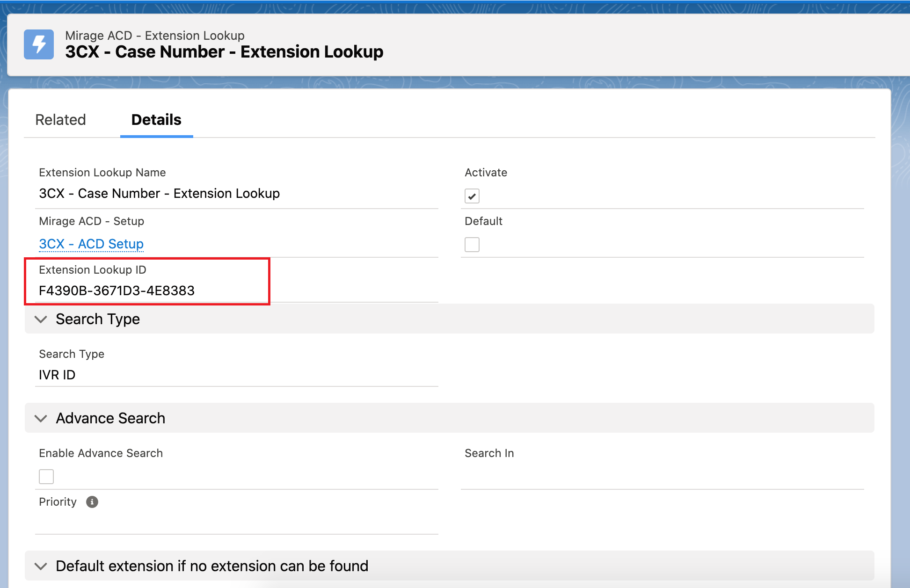Collapse Default extension if no extension section

click(41, 566)
